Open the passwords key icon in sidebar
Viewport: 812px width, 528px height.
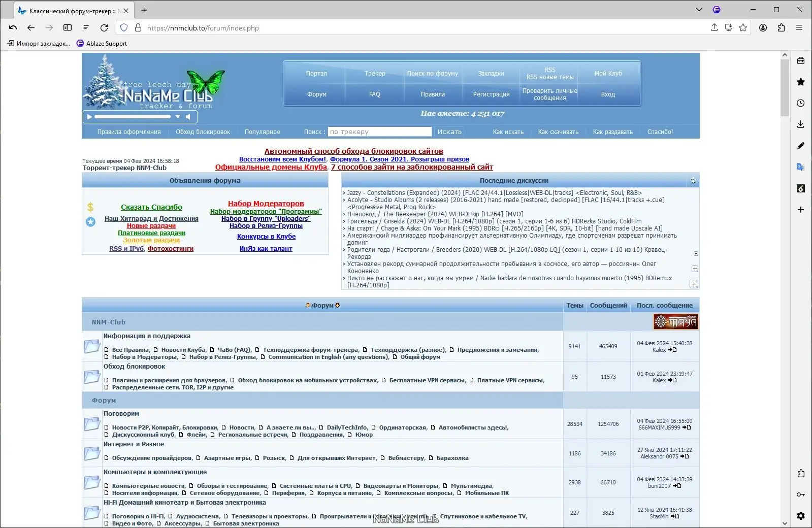(801, 494)
